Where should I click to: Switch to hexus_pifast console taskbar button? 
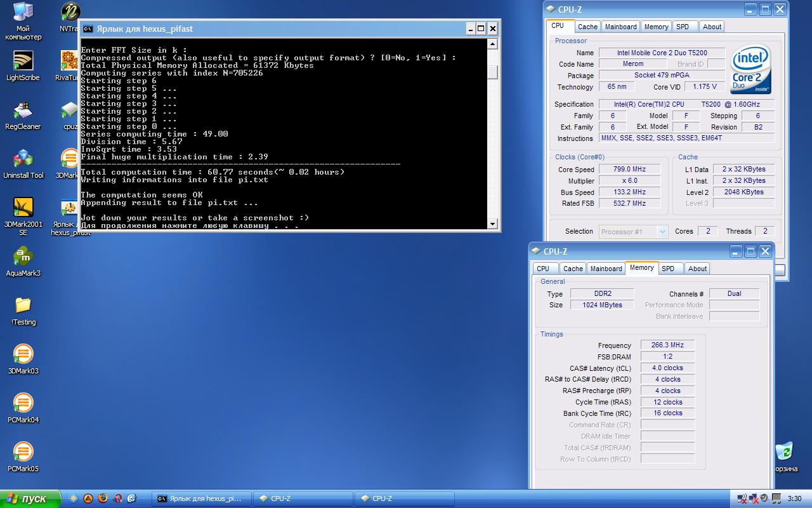click(202, 498)
